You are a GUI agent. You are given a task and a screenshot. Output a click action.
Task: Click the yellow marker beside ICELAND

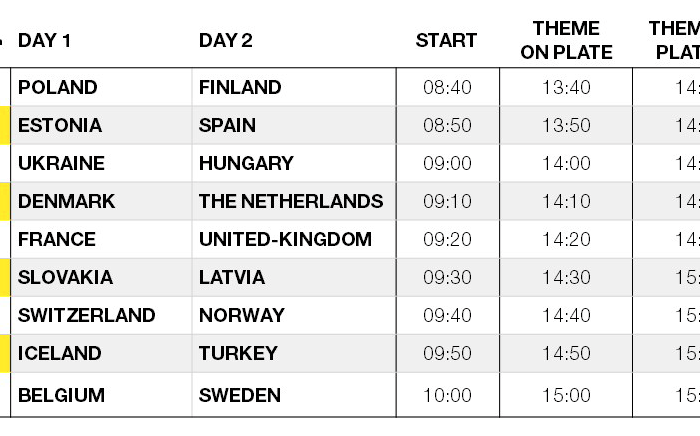click(5, 353)
